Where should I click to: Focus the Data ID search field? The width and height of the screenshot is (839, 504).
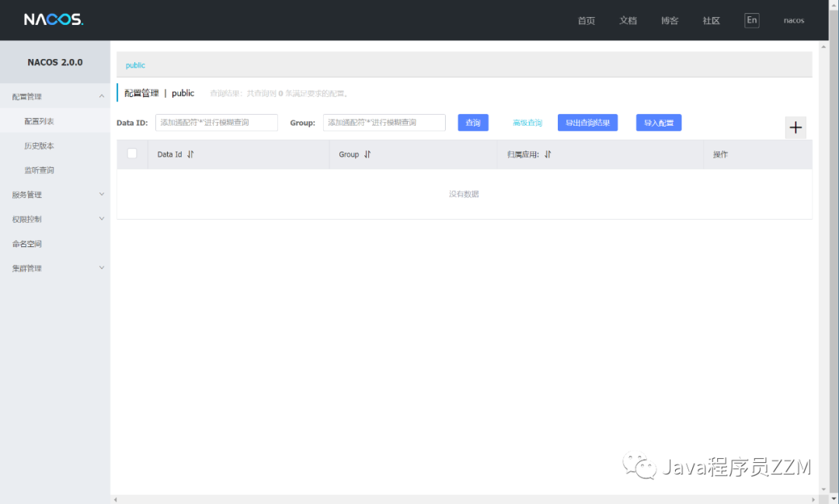click(217, 123)
